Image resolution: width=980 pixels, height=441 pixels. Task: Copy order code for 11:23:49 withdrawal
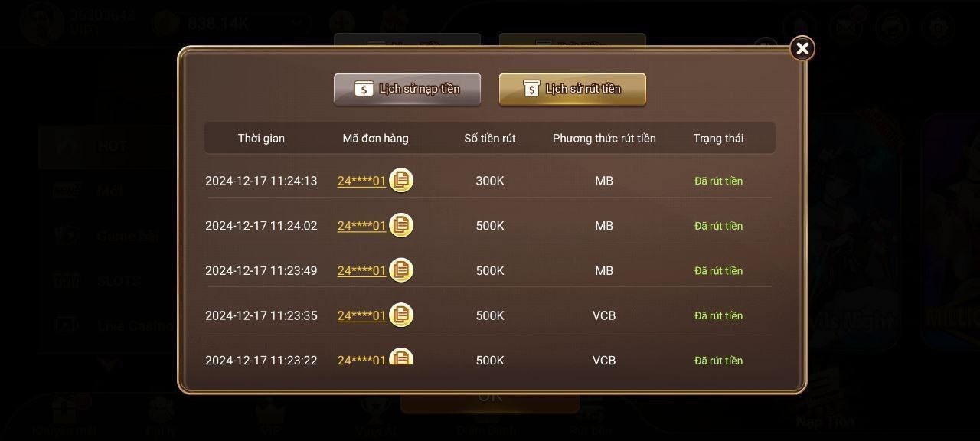pyautogui.click(x=401, y=270)
